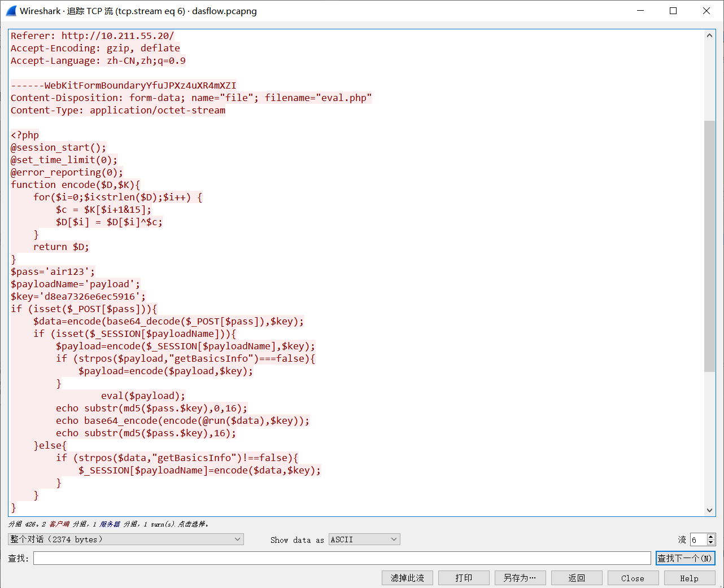The height and width of the screenshot is (588, 724).
Task: Click the 查找下一个(N) find next button
Action: click(686, 558)
